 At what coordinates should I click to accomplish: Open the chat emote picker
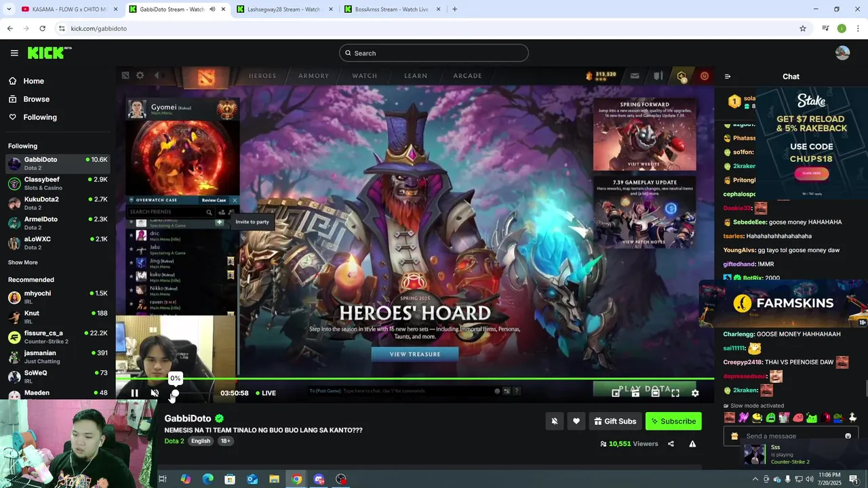click(x=848, y=436)
